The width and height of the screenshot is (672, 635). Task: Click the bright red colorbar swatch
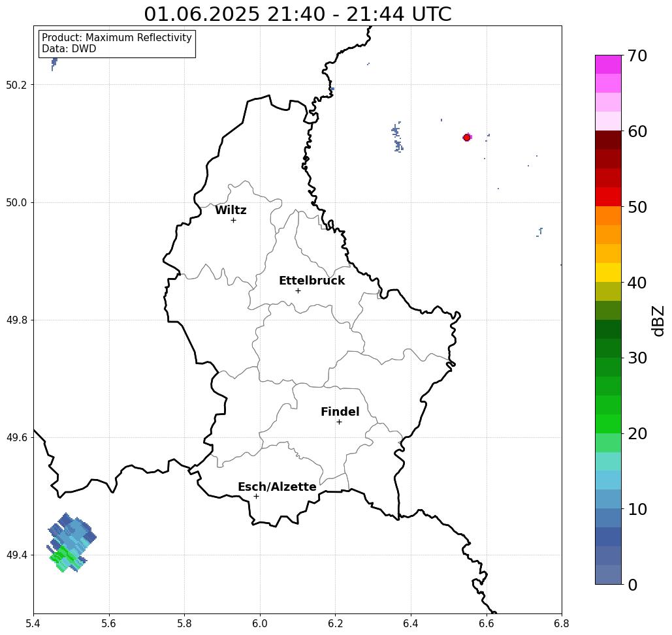[x=608, y=197]
